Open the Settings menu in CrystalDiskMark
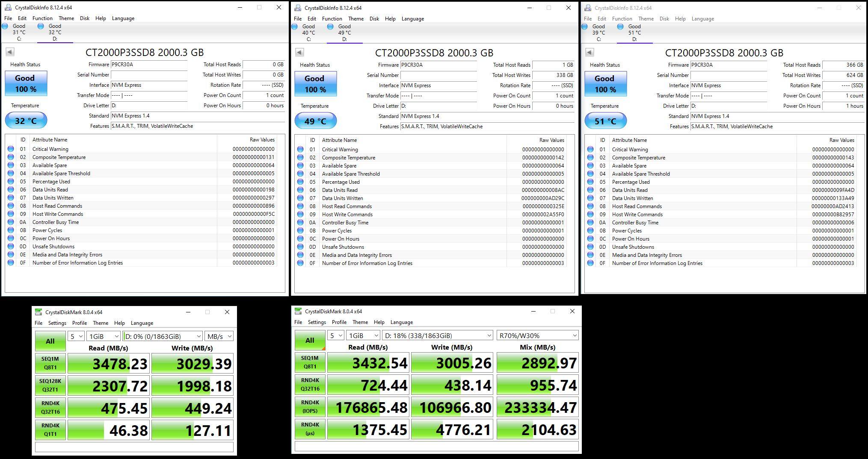868x459 pixels. [57, 323]
